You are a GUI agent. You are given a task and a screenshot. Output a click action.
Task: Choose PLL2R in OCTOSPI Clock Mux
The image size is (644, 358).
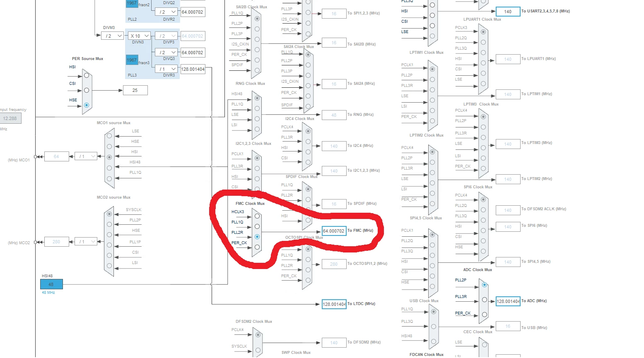coord(308,270)
